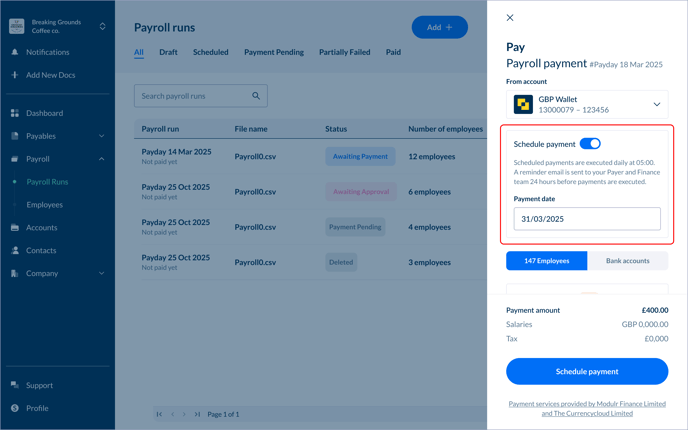Collapse the Payroll menu chevron
This screenshot has width=688, height=430.
click(101, 159)
